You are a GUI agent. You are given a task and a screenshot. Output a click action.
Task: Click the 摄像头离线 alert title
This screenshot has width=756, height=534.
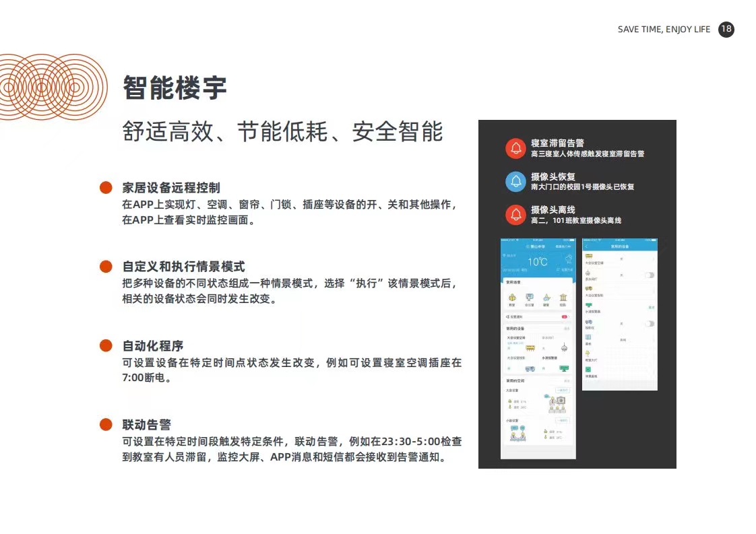point(553,209)
